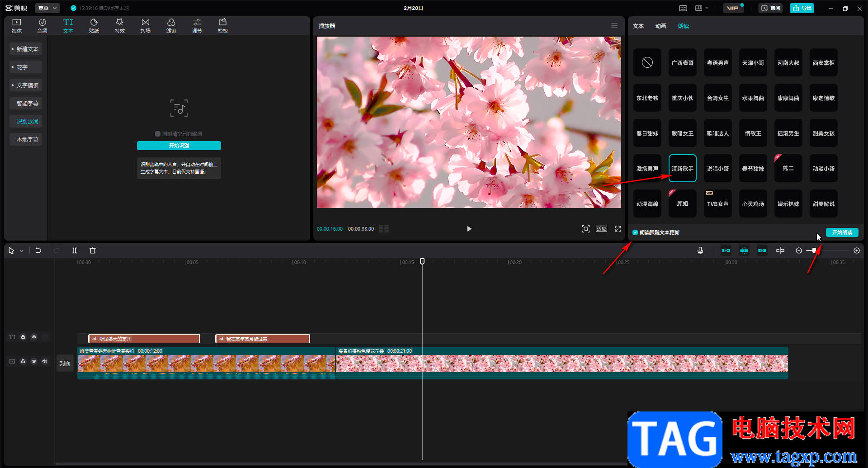This screenshot has height=468, width=868.
Task: Hide the main video track eye icon
Action: click(34, 361)
